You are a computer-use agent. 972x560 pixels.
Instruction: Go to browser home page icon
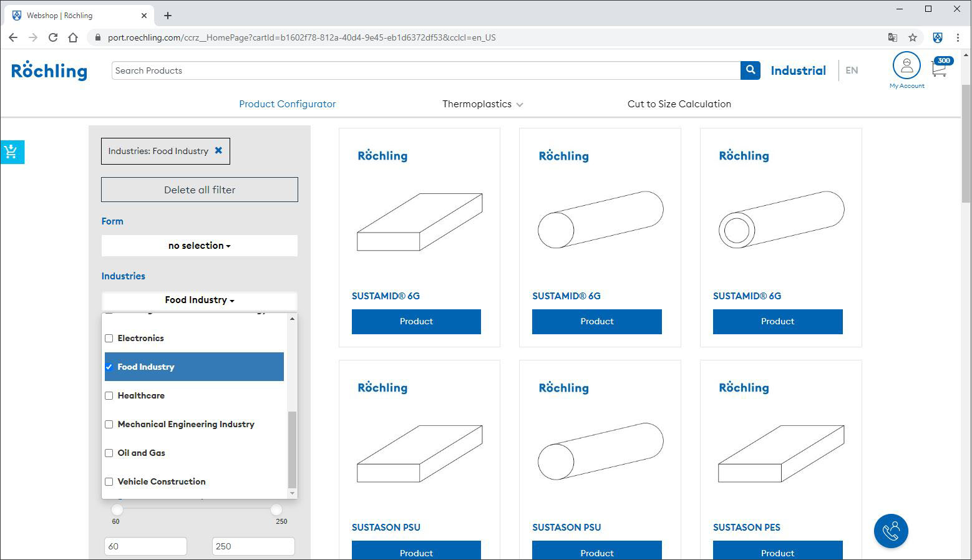tap(73, 37)
